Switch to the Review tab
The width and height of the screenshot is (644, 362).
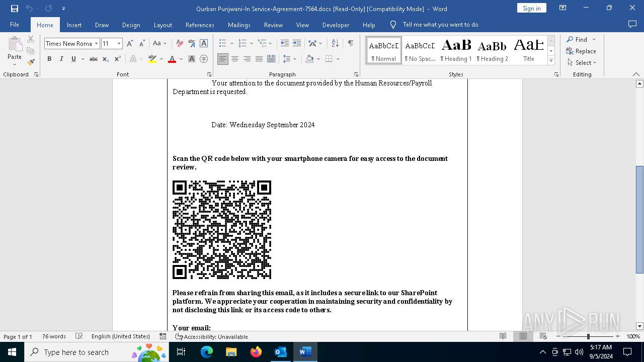coord(273,25)
